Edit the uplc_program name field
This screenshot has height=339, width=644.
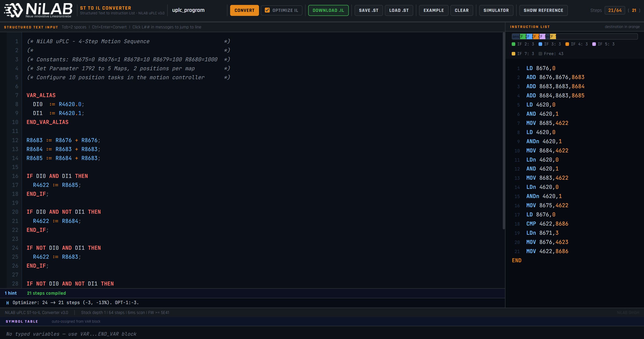tap(188, 10)
